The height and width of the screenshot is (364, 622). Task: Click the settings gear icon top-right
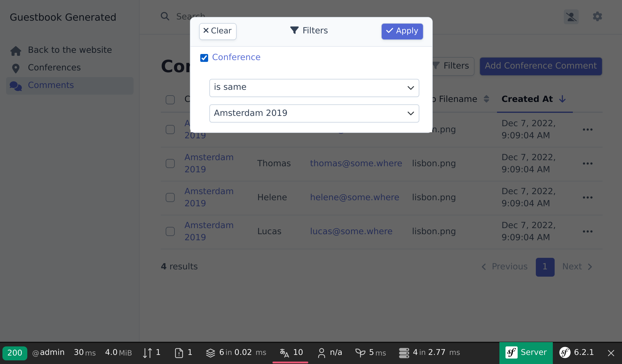pyautogui.click(x=597, y=16)
